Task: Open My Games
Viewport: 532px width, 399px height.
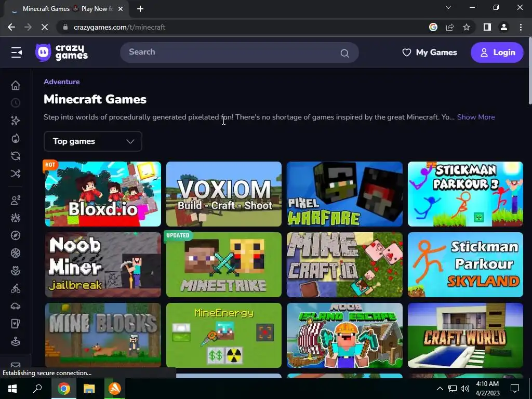Action: (430, 52)
